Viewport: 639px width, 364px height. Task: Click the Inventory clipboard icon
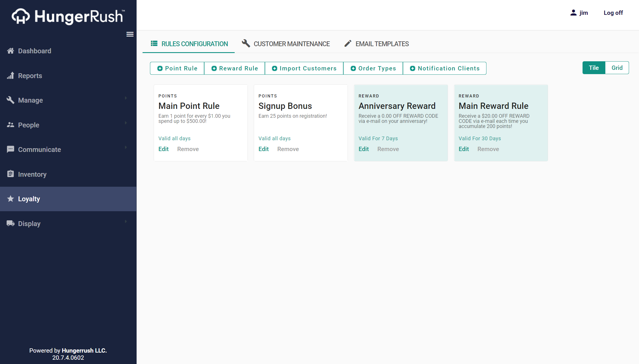tap(11, 174)
